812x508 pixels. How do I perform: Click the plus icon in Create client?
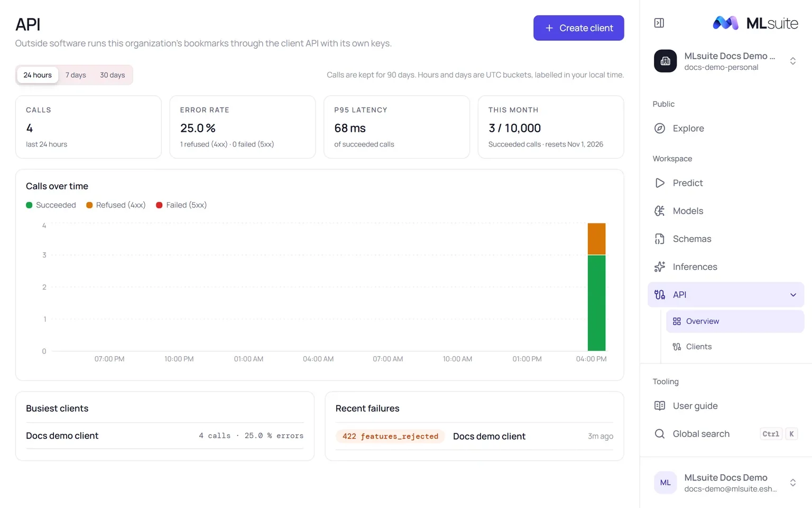click(x=549, y=28)
